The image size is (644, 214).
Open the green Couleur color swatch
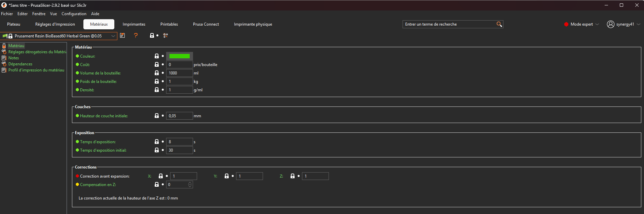click(x=179, y=56)
